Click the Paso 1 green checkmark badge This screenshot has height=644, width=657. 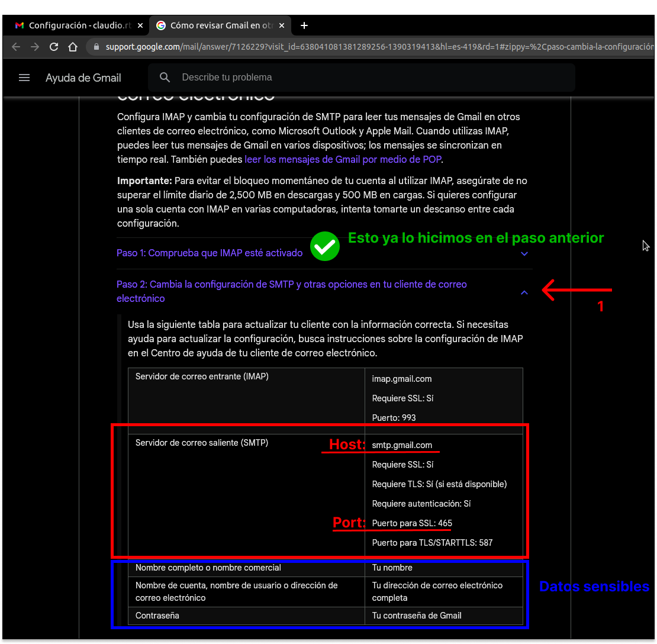(x=324, y=247)
